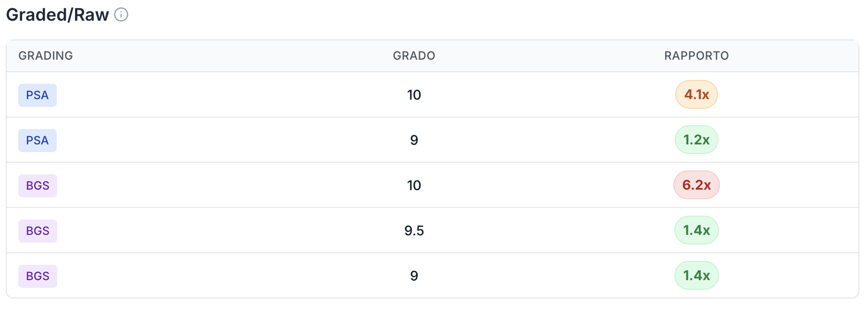Click the green 1.2x ratio badge
The width and height of the screenshot is (868, 310).
696,139
